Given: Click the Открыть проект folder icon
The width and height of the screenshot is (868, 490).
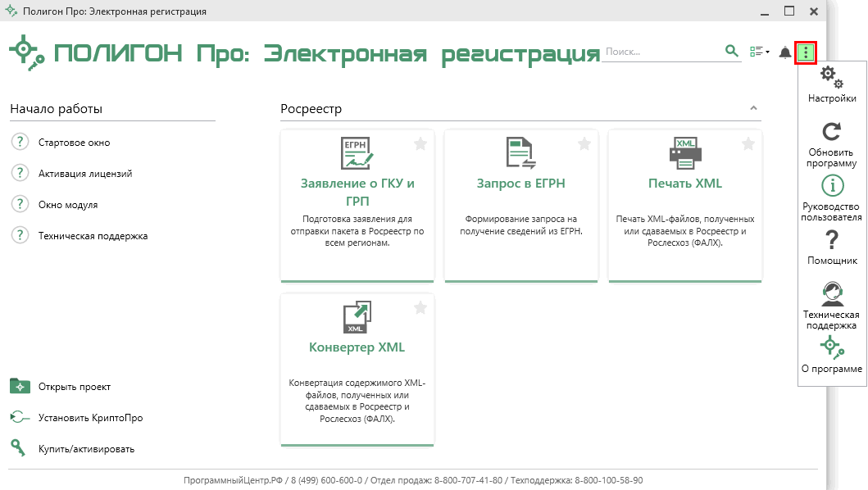Looking at the screenshot, I should tap(20, 385).
